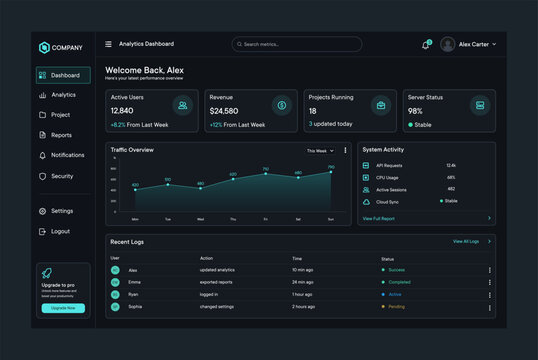Click the Cloud Sync icon
538x360 pixels.
pos(366,202)
